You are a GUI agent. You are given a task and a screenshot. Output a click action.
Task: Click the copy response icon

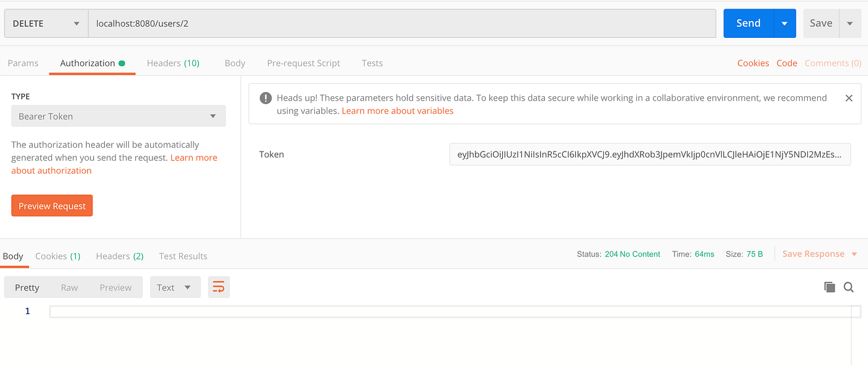[x=830, y=287]
